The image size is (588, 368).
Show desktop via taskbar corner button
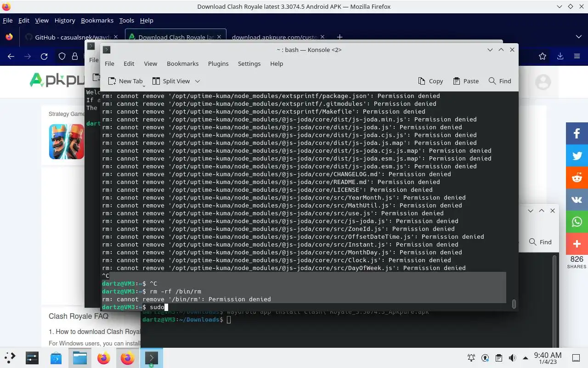[576, 357]
